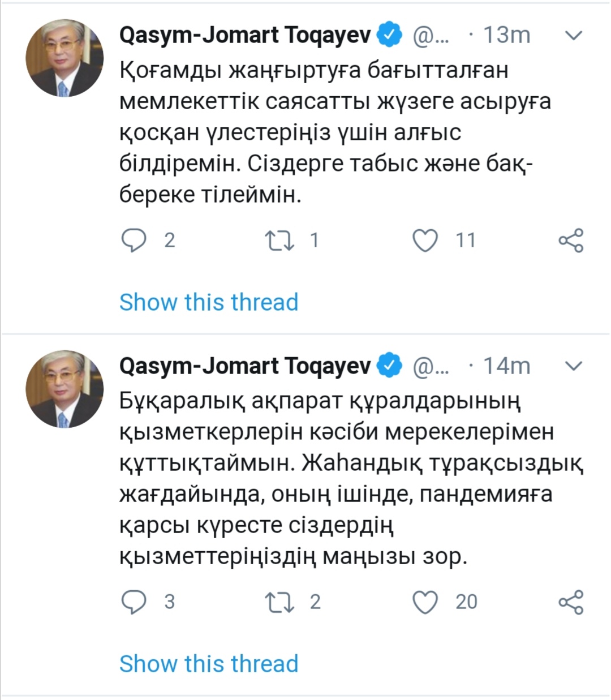Retweet the 14m tweet
This screenshot has width=611, height=700.
279,602
